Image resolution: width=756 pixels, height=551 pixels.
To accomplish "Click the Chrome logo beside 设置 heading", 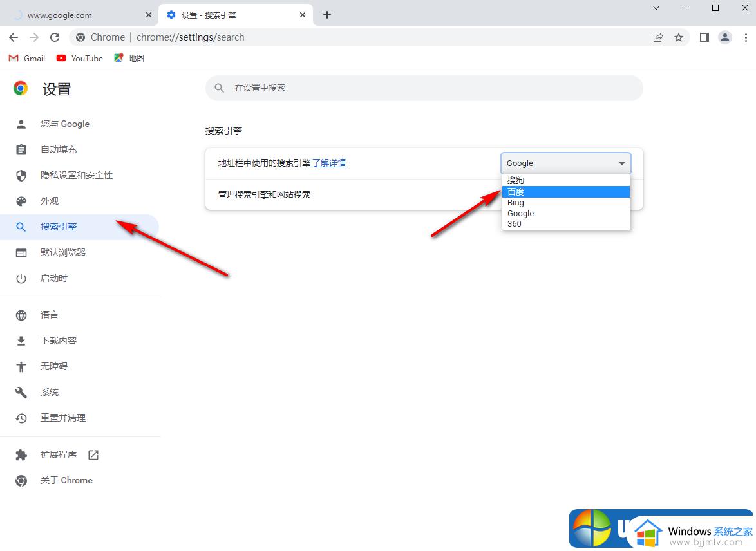I will [20, 88].
